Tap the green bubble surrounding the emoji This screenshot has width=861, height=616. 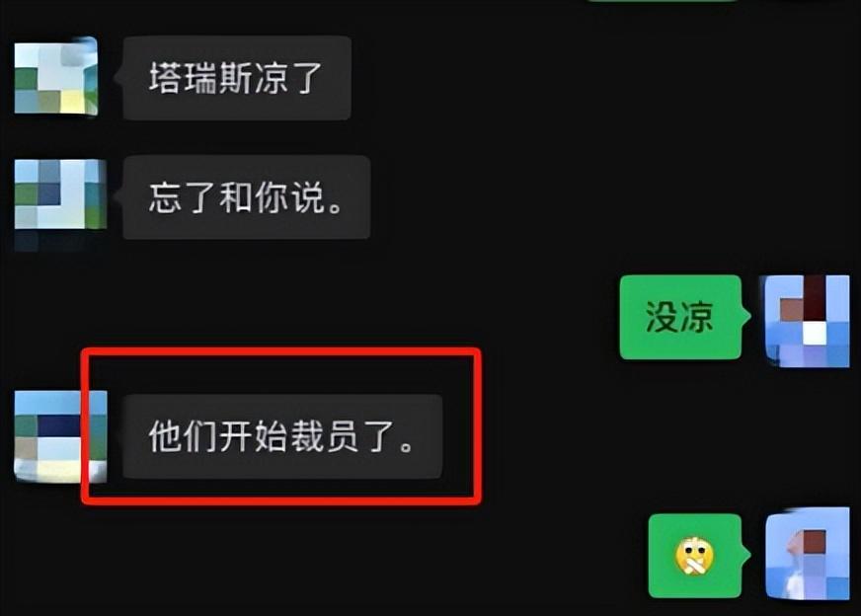695,556
